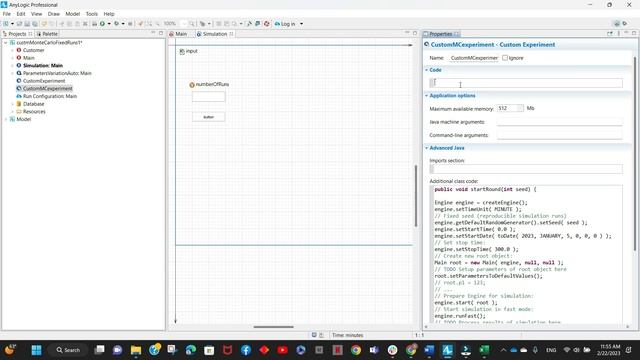Collapse the Advanced Java section

[x=427, y=148]
